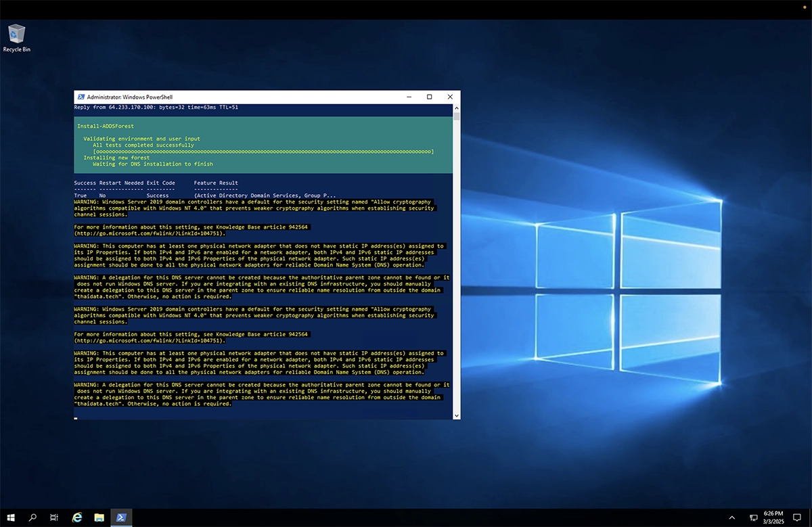Click the PowerShell scrollbar down arrow
This screenshot has height=527, width=812.
pos(457,415)
